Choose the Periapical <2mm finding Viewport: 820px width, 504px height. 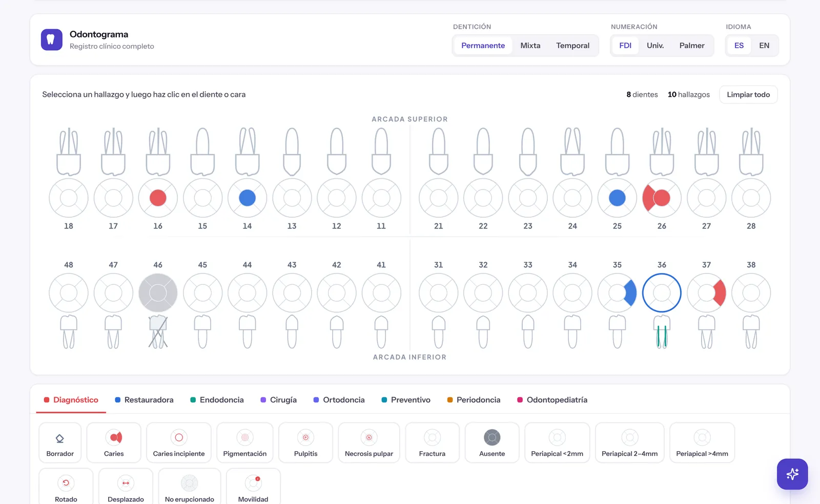coord(557,443)
